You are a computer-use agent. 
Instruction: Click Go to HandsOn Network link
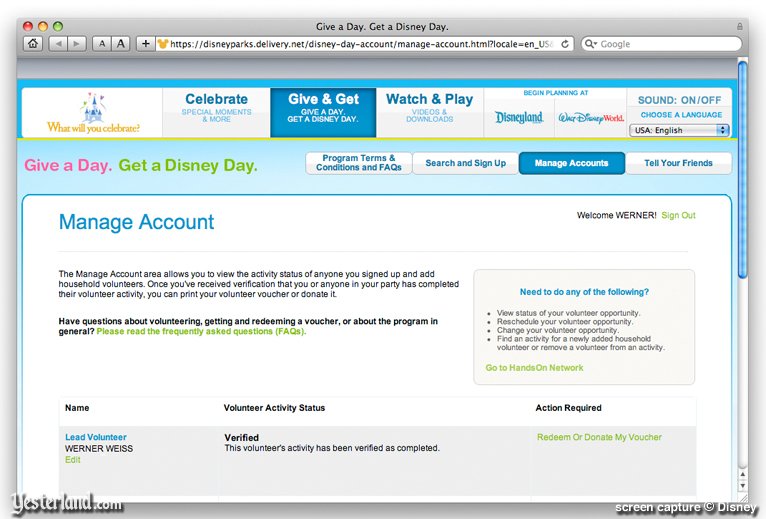point(534,368)
